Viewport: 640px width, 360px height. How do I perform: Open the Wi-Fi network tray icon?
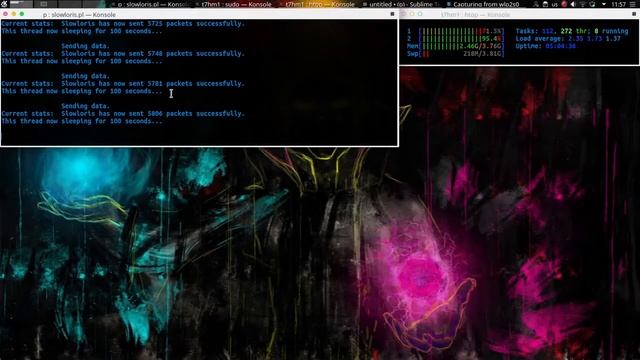pos(582,4)
